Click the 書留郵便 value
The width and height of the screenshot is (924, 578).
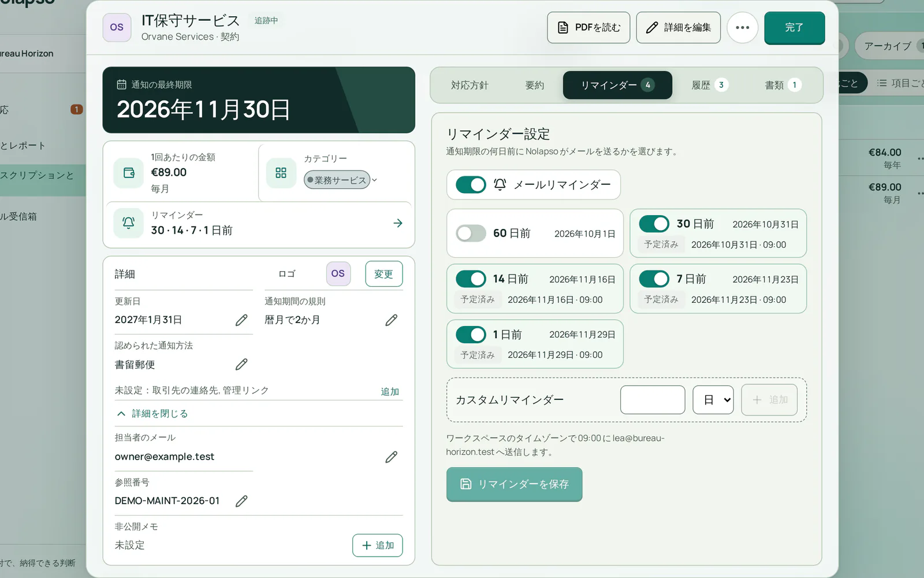[x=135, y=365]
